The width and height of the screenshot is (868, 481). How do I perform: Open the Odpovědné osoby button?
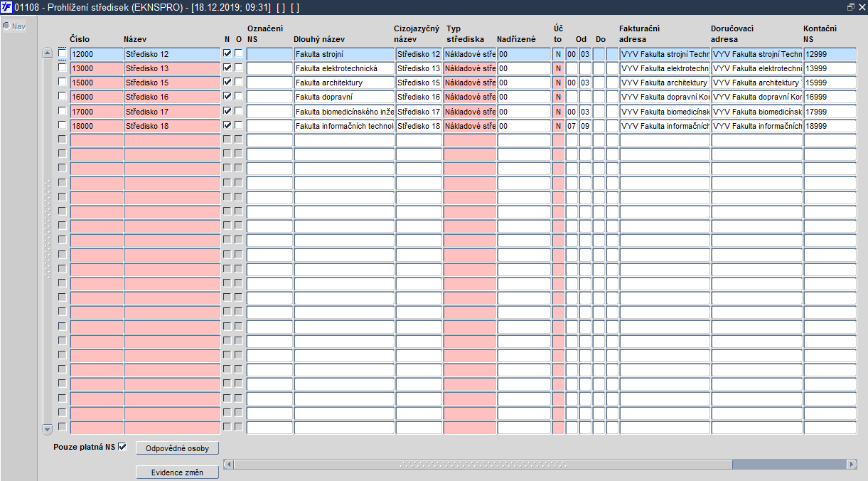pyautogui.click(x=177, y=448)
